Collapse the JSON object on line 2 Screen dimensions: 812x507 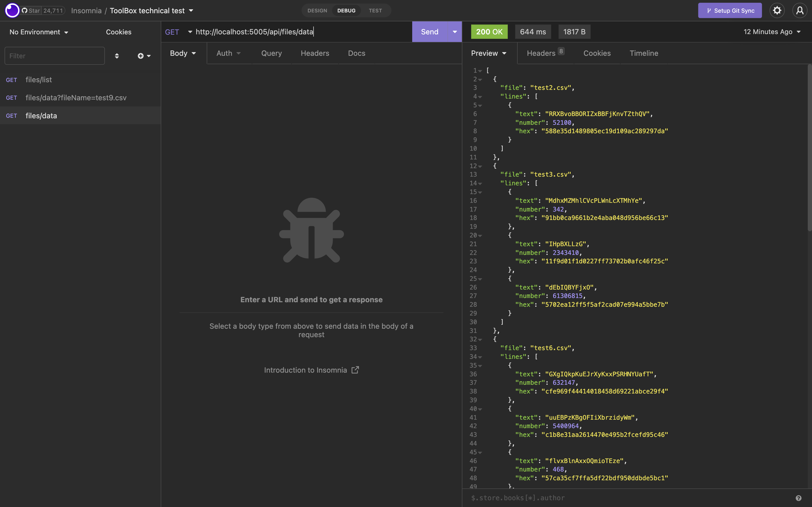coord(481,79)
